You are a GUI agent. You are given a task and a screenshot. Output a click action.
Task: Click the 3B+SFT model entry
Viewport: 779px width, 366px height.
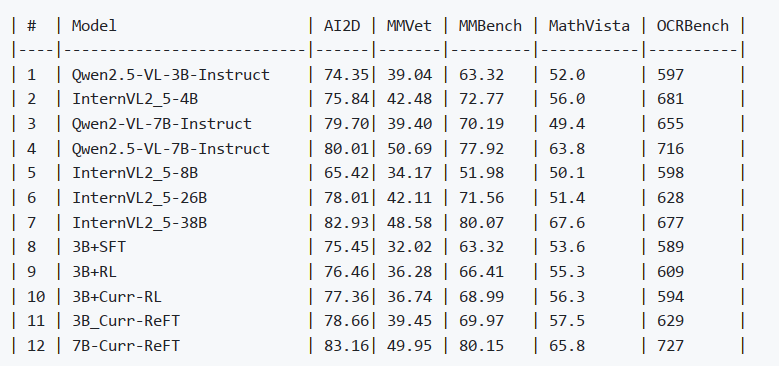tap(99, 247)
